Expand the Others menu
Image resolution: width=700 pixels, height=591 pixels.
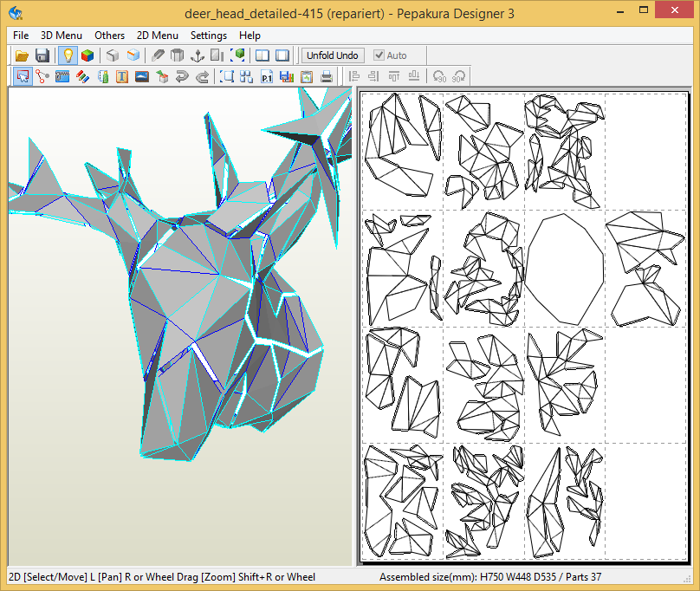point(110,36)
